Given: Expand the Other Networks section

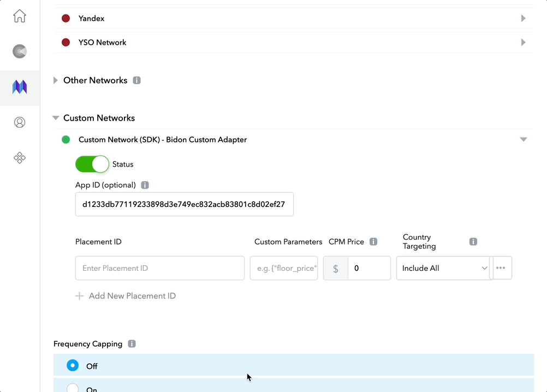Looking at the screenshot, I should (x=56, y=80).
